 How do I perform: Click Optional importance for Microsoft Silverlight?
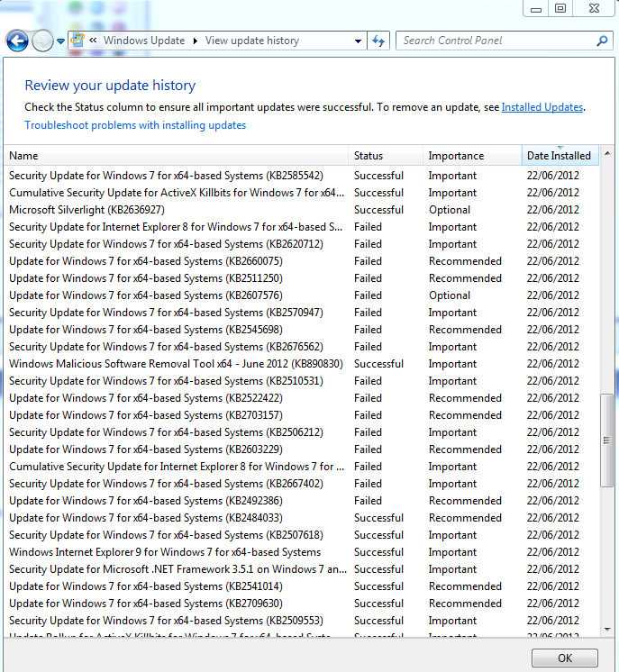(450, 210)
